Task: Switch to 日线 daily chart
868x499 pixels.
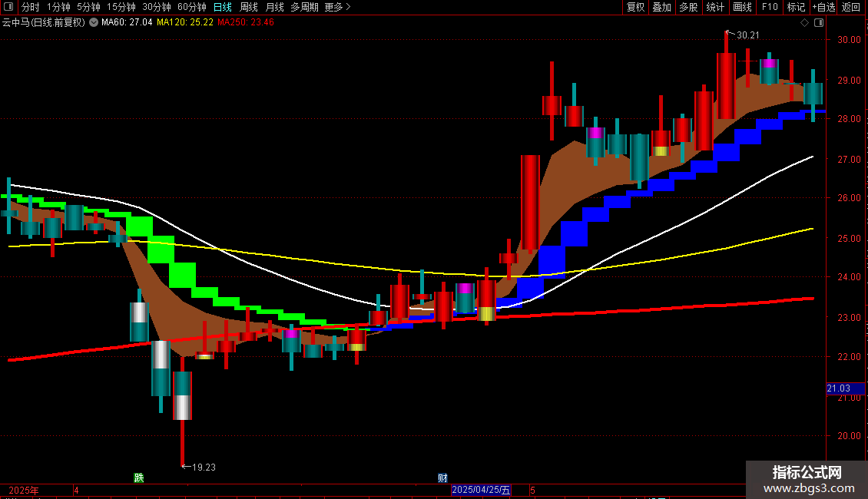Action: (x=223, y=7)
